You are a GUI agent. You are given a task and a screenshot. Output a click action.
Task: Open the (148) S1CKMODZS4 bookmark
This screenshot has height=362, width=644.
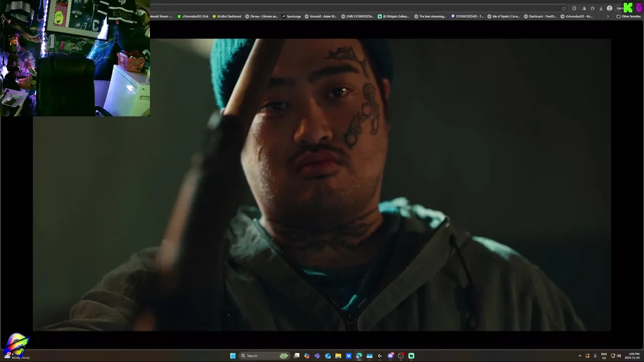[357, 16]
